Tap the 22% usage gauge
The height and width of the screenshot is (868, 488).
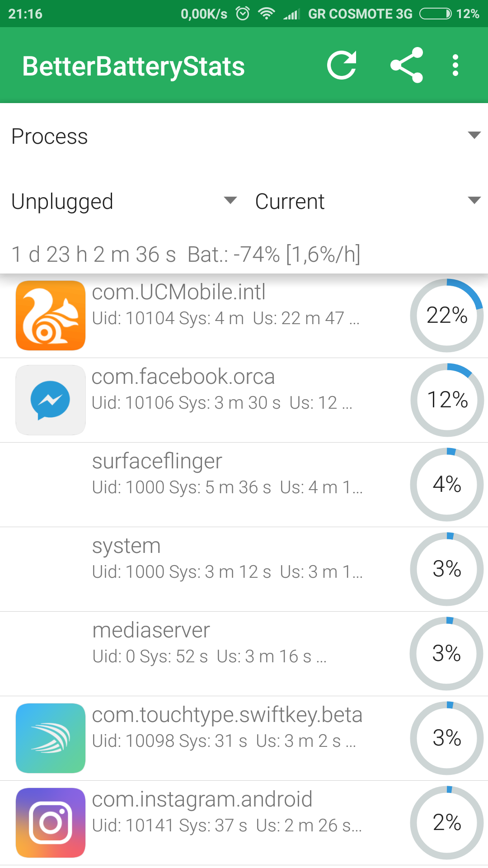[x=447, y=316]
